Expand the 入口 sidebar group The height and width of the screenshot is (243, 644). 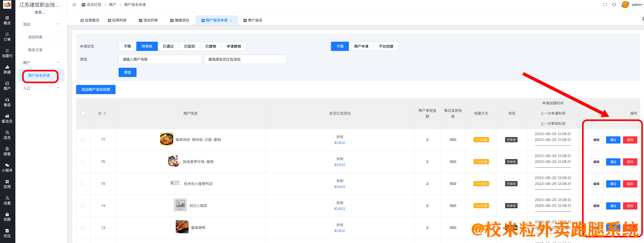[x=41, y=88]
